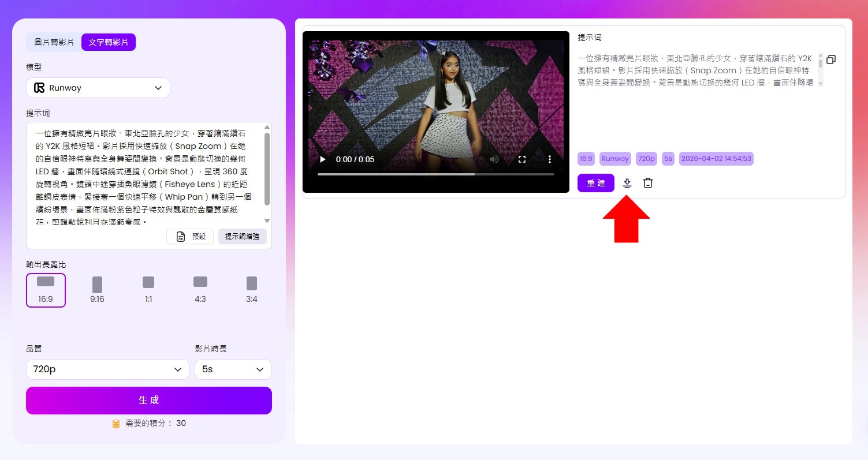
Task: Click the coin icon next to 需要的積分
Action: [116, 423]
